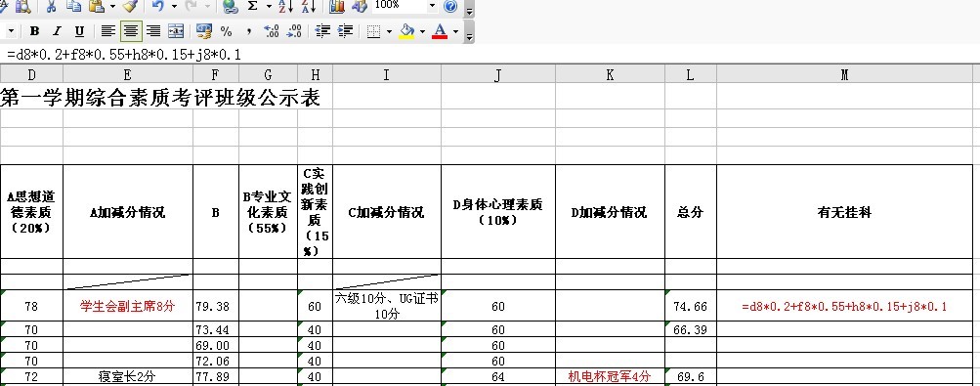Apply red font color
Image resolution: width=980 pixels, height=386 pixels.
pos(440,30)
